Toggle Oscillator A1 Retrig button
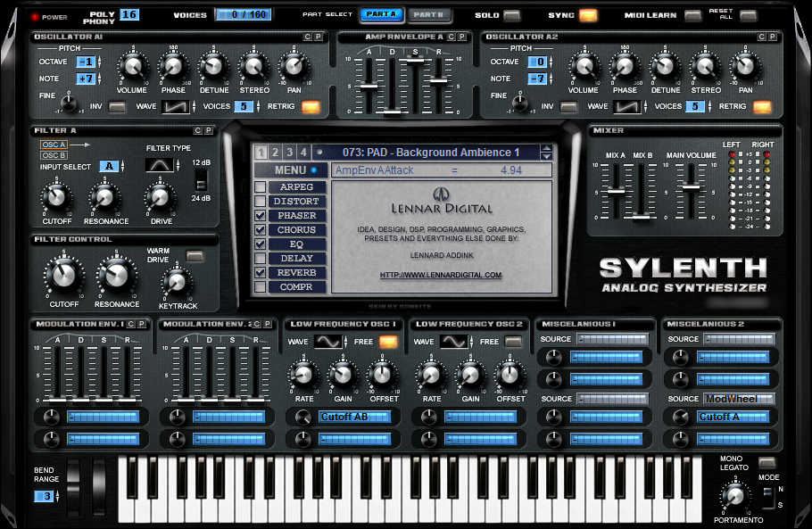This screenshot has height=529, width=812. [x=311, y=107]
